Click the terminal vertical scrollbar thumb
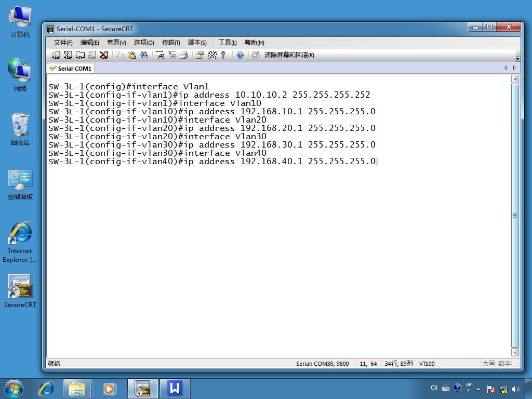This screenshot has height=399, width=532. pos(515,216)
